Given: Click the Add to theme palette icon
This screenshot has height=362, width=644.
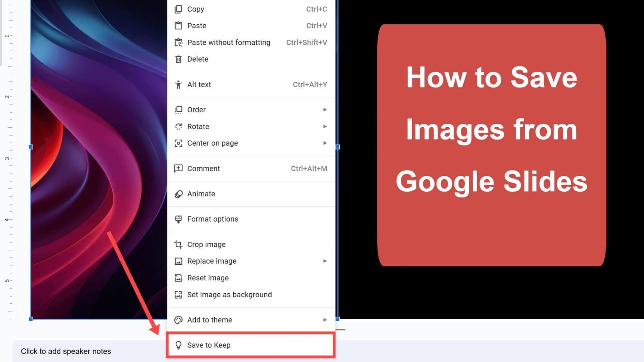Looking at the screenshot, I should tap(178, 320).
